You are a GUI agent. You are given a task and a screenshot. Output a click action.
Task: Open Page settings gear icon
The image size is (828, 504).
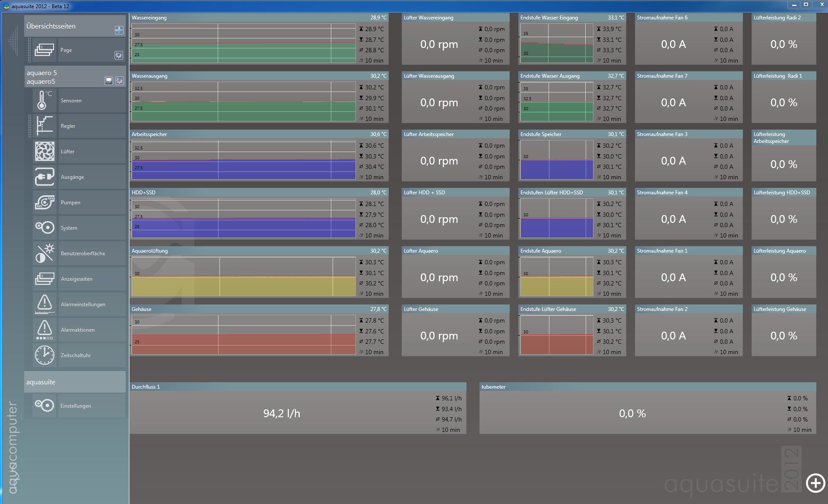119,55
